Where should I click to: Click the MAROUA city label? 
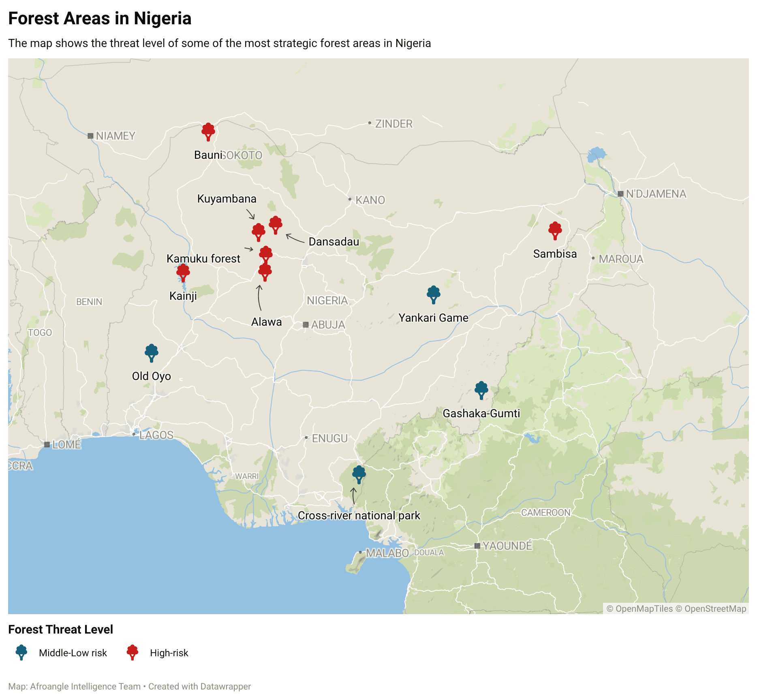pos(621,259)
